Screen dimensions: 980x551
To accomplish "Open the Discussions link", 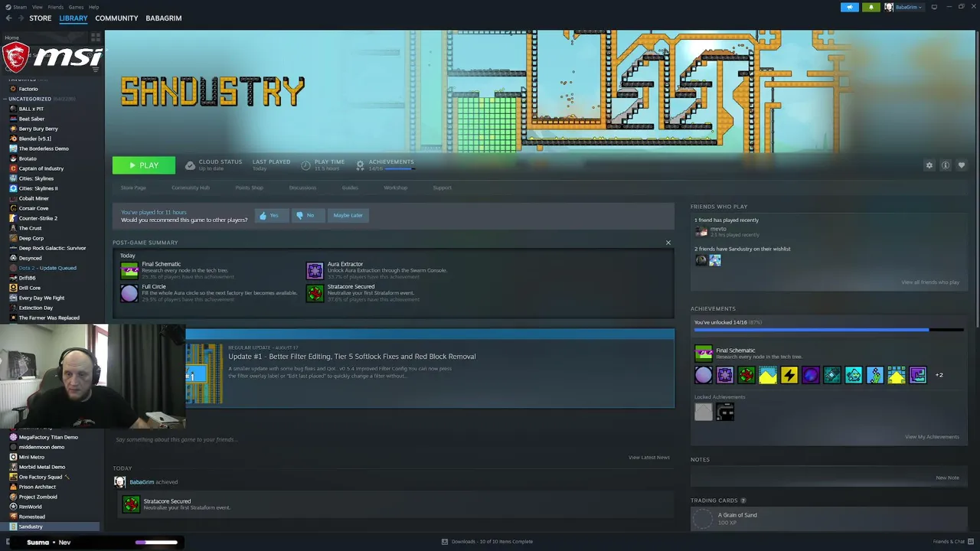I will click(x=302, y=187).
